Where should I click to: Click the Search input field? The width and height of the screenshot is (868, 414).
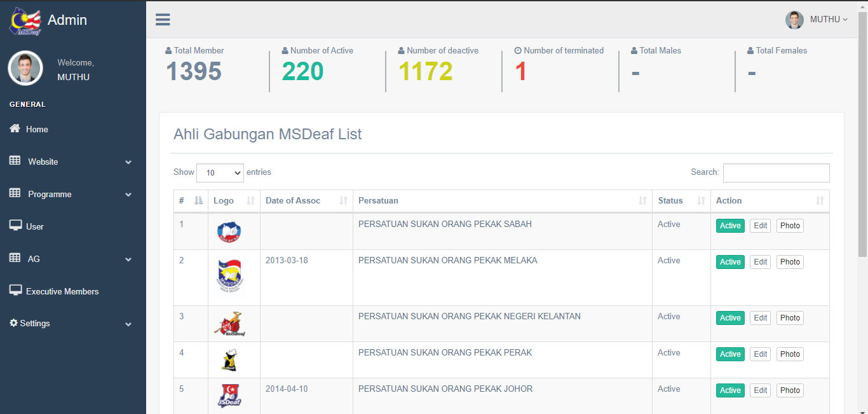776,173
